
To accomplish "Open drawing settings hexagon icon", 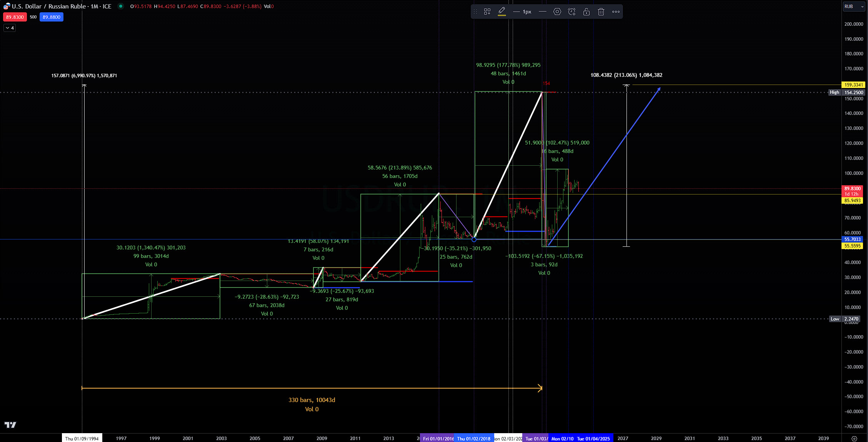I will pyautogui.click(x=557, y=12).
